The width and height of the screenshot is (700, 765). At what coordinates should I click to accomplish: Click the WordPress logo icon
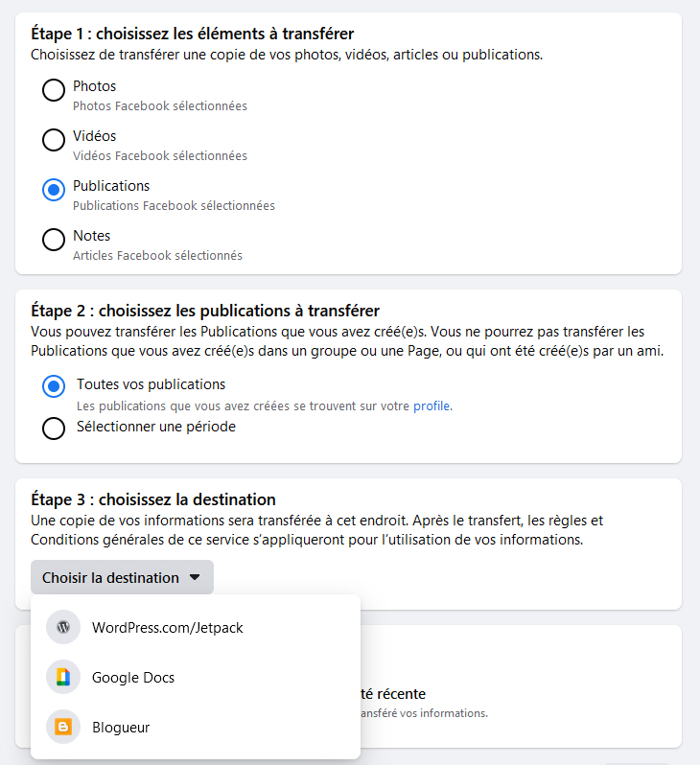[x=63, y=628]
